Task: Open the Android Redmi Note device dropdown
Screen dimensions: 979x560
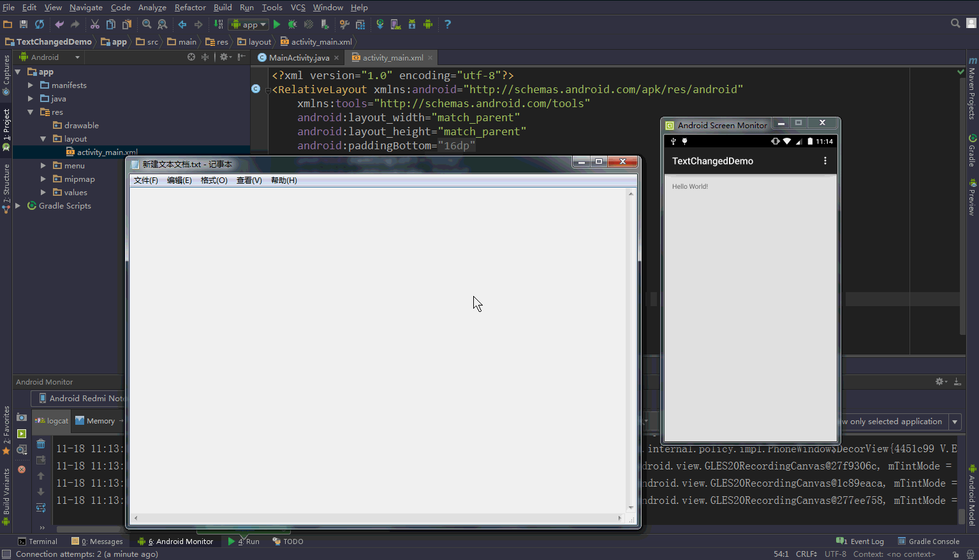Action: [x=79, y=398]
